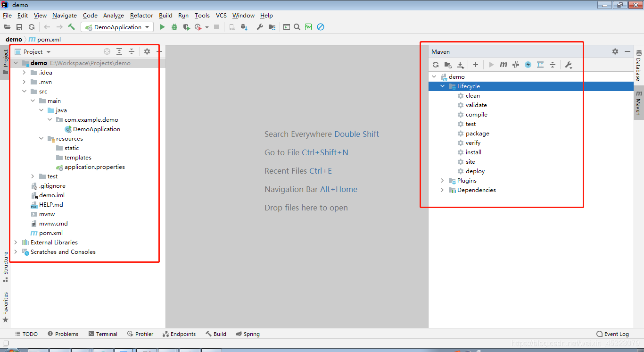Toggle Maven Offline Mode
The image size is (644, 352).
coord(516,65)
